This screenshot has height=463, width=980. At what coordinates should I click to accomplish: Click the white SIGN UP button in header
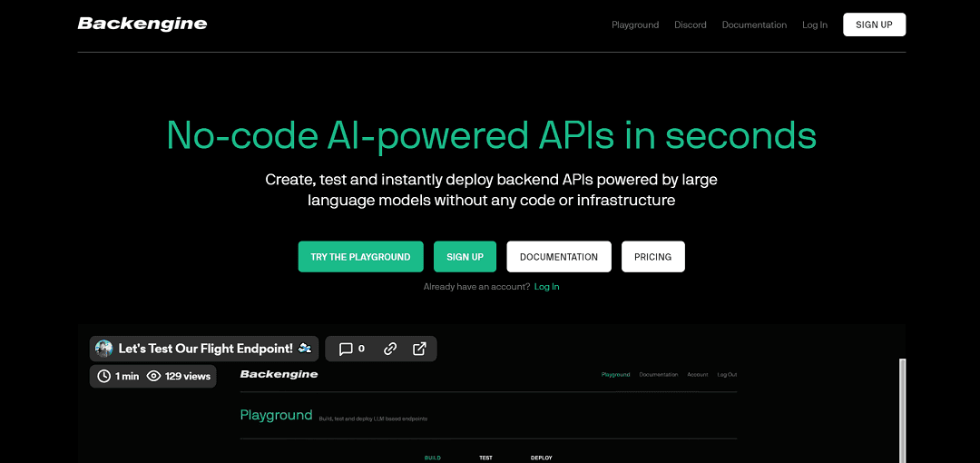[x=874, y=25]
